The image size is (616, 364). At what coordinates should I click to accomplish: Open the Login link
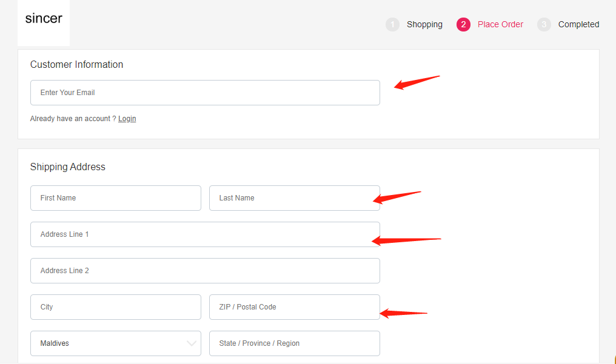tap(127, 119)
